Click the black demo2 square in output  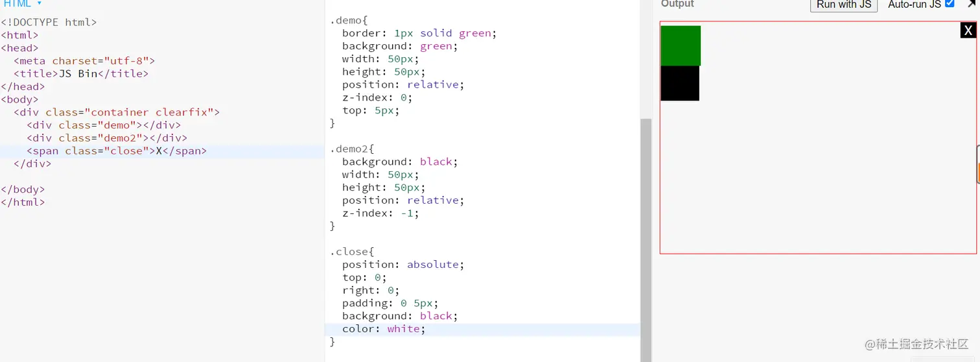[680, 83]
